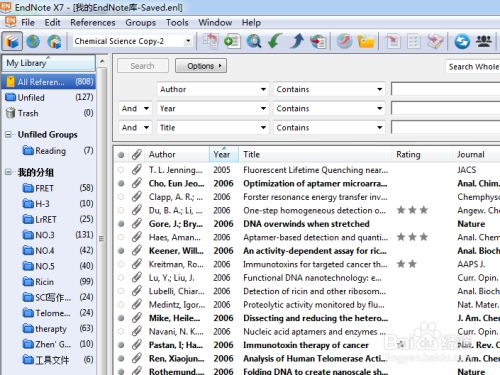The width and height of the screenshot is (500, 375).
Task: Switch to Local Library Mode icon
Action: (x=12, y=41)
